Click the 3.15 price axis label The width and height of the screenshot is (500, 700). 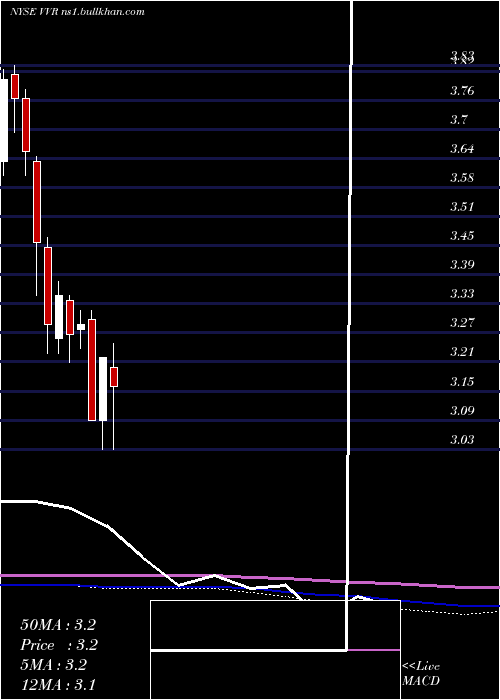tap(462, 382)
